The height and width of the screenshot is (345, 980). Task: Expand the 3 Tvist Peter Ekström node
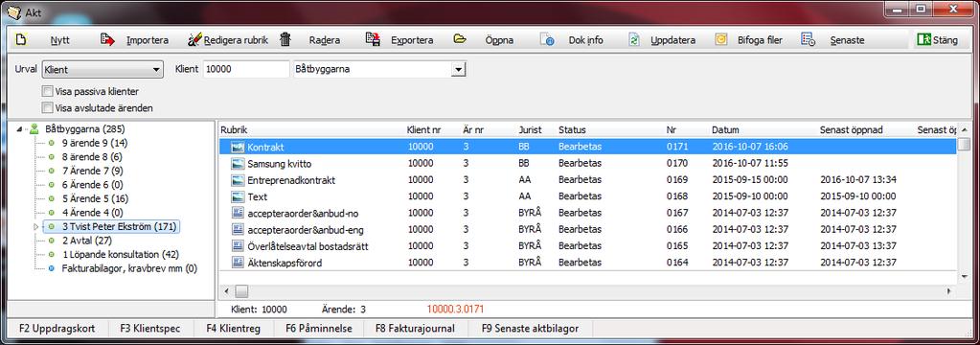35,226
